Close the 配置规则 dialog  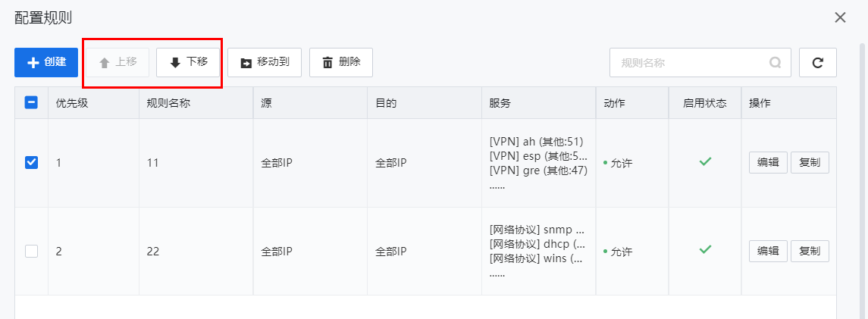pyautogui.click(x=840, y=17)
